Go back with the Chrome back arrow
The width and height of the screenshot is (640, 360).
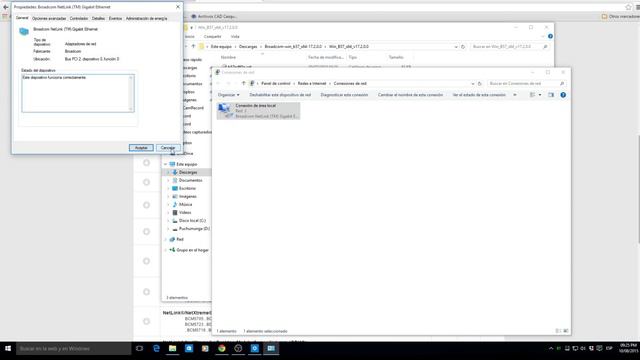pos(5,7)
